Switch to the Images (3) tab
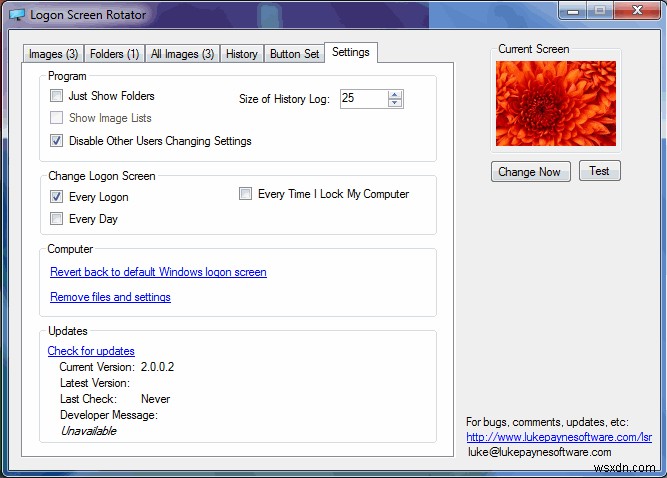The image size is (667, 478). point(54,54)
